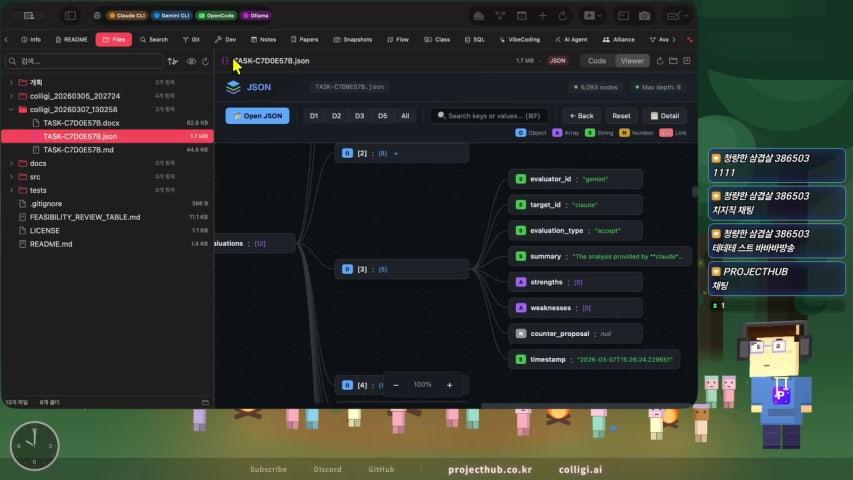Viewport: 853px width, 480px height.
Task: Click the Open JSON button
Action: pyautogui.click(x=257, y=116)
